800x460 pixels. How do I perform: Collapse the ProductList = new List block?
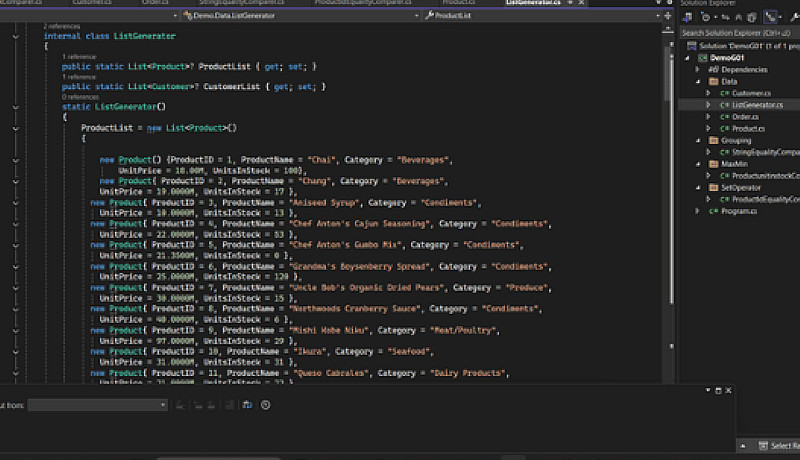(16, 129)
